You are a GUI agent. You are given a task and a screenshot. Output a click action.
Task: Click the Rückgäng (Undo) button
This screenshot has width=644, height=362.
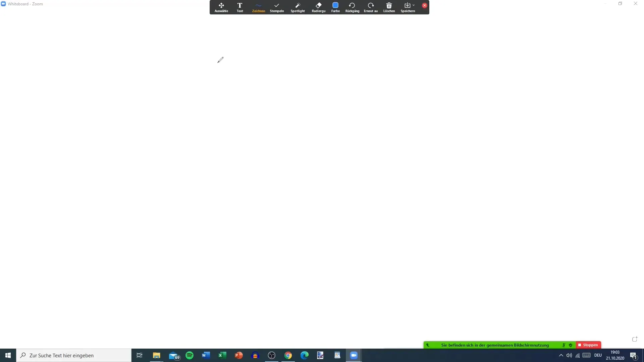[x=352, y=7]
